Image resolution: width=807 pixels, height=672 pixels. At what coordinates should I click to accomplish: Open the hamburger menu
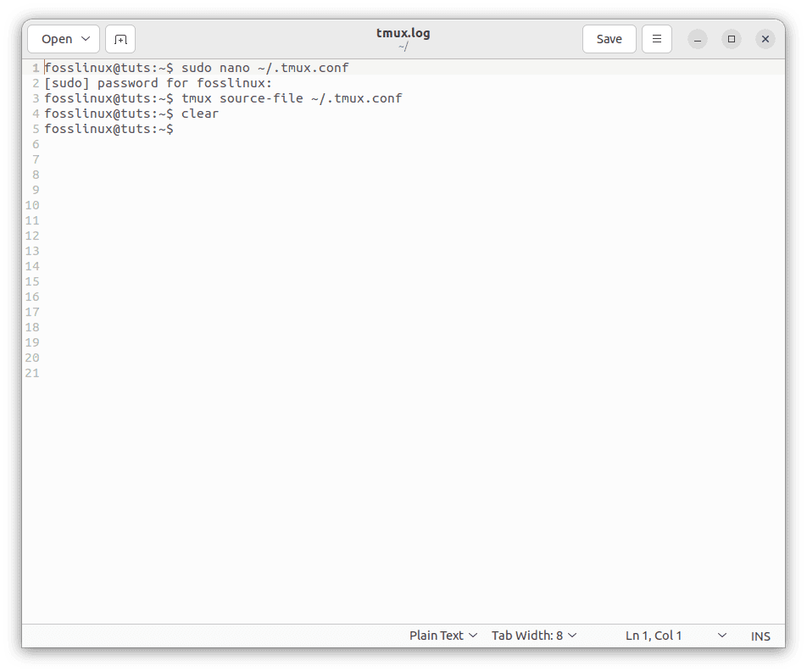657,39
